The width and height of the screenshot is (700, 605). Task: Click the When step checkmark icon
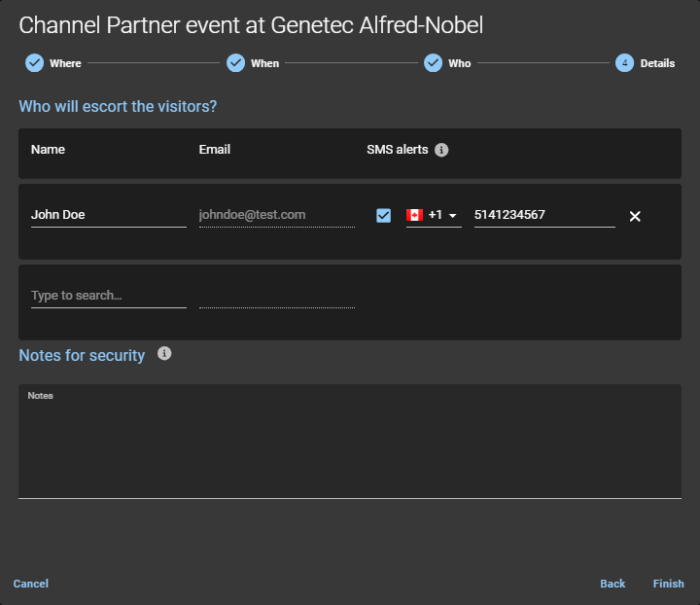pos(235,63)
